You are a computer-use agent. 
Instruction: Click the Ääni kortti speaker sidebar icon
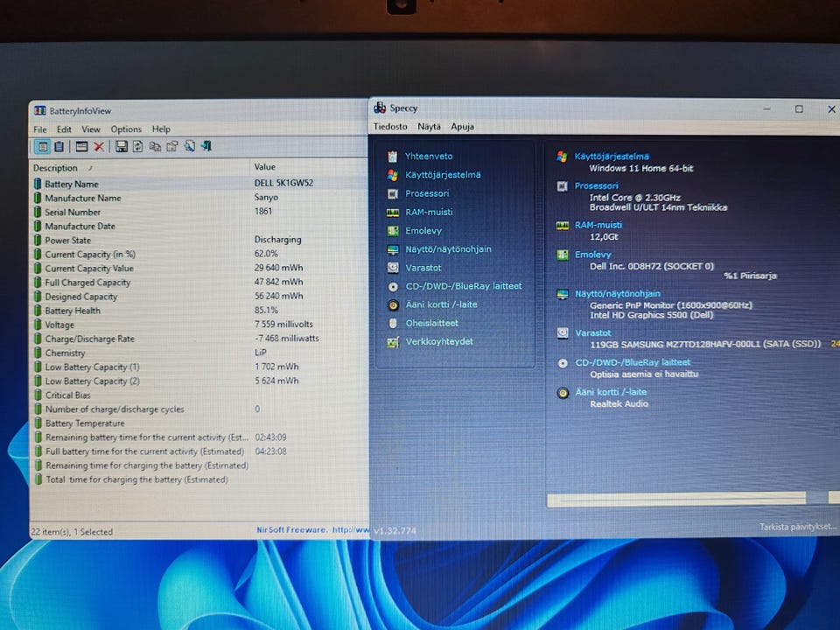pos(393,305)
